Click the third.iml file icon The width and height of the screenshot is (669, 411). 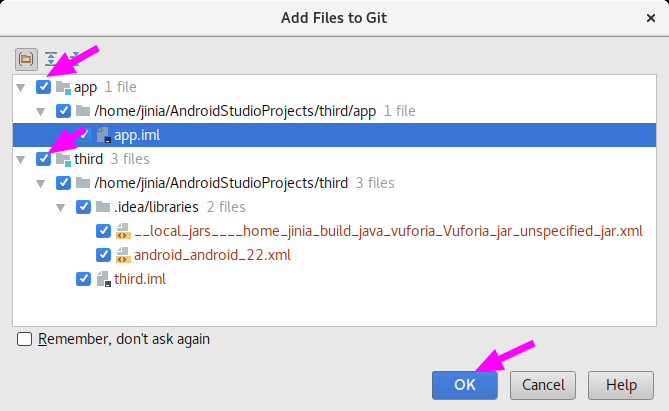[x=104, y=279]
